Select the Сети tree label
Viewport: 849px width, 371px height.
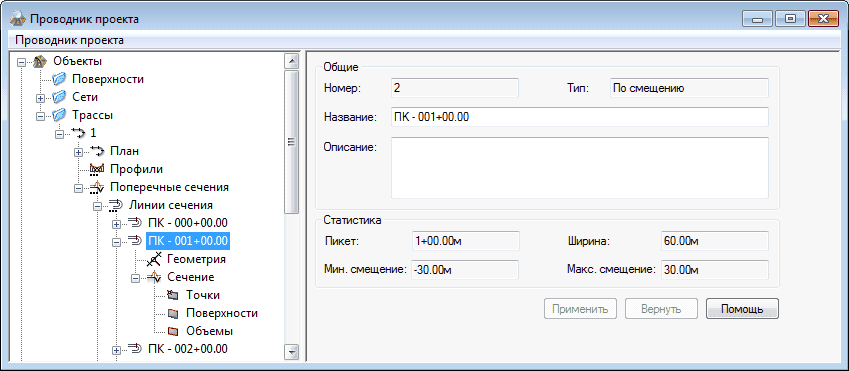pos(85,97)
